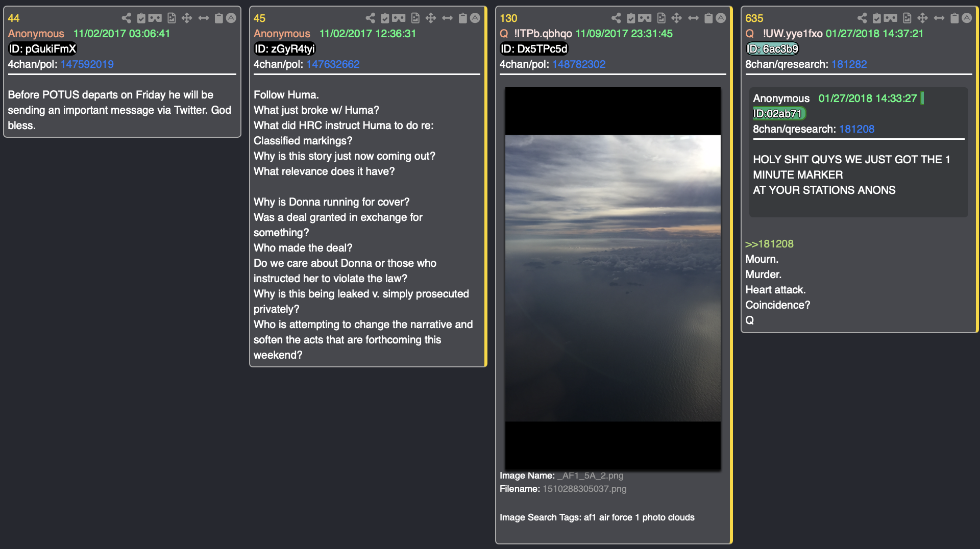
Task: Click plain clipboard icon on post 130
Action: [708, 18]
